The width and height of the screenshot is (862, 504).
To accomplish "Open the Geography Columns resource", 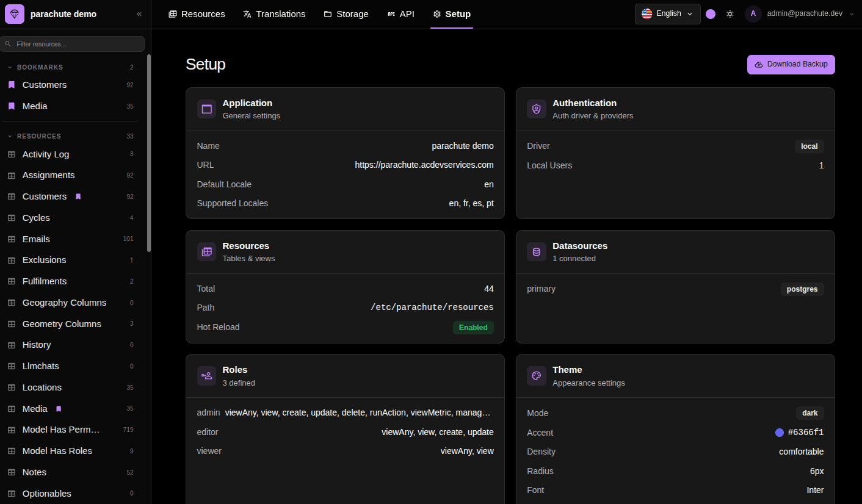I will pyautogui.click(x=70, y=303).
